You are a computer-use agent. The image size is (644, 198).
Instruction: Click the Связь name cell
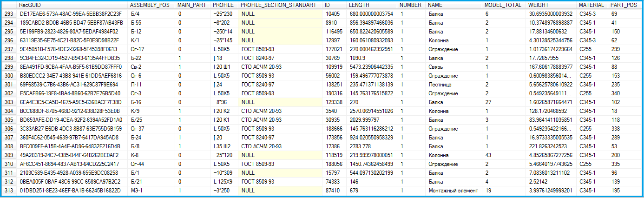(x=454, y=67)
